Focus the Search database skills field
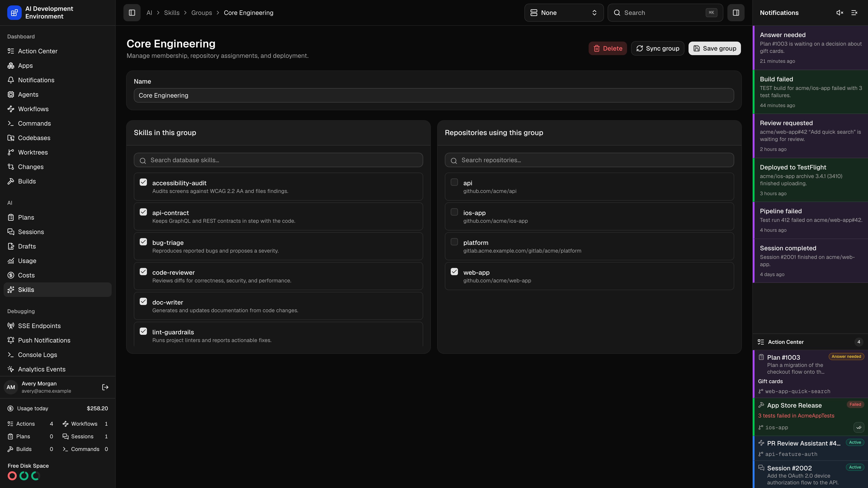This screenshot has height=488, width=868. coord(278,160)
